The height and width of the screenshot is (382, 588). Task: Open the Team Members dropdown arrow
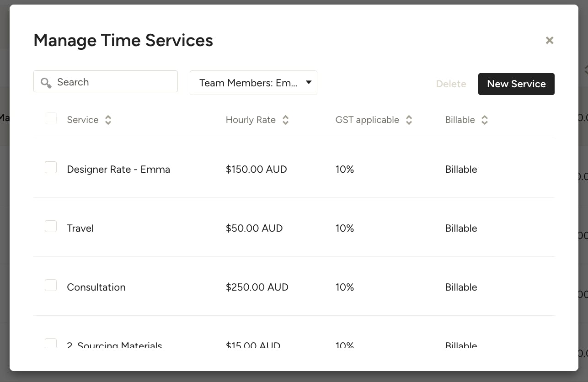click(309, 83)
